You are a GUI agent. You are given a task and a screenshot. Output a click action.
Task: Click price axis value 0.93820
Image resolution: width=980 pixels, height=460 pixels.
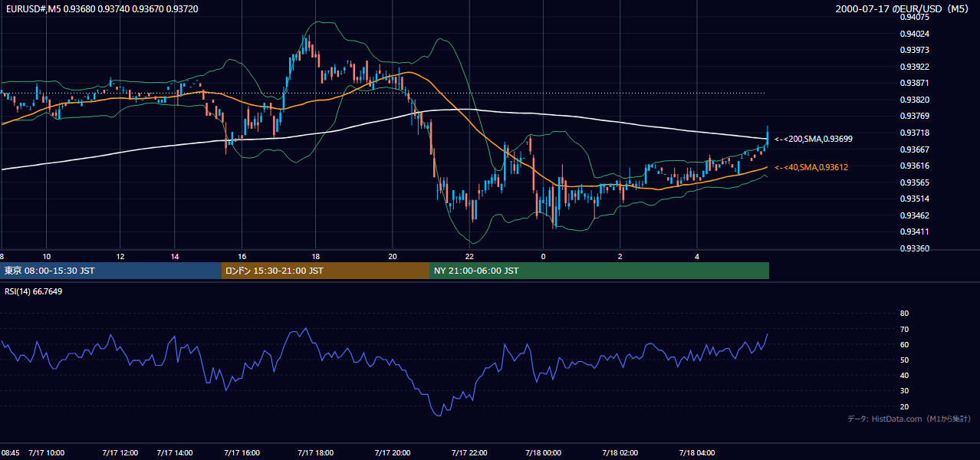click(915, 100)
